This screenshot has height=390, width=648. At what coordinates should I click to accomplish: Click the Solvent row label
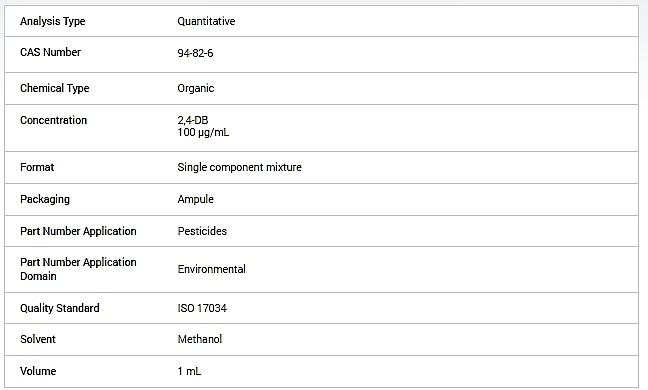click(38, 339)
